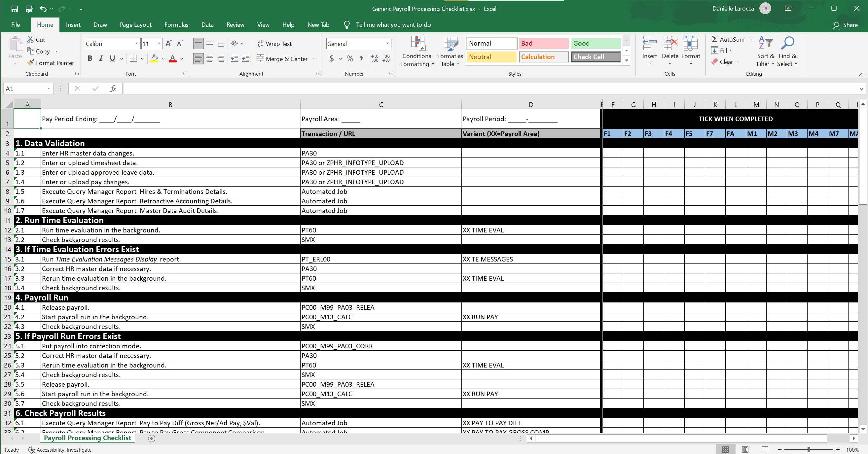Click the Find & Select magnifier icon

(x=787, y=44)
